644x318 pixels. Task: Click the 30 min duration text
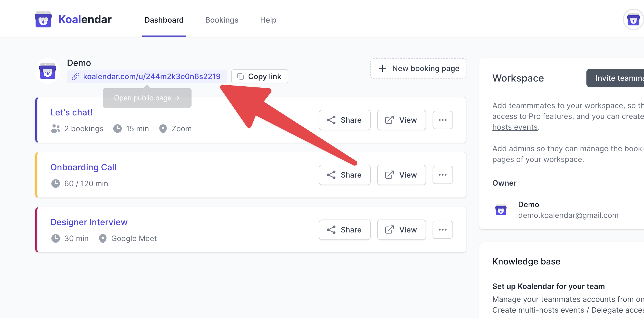coord(76,238)
